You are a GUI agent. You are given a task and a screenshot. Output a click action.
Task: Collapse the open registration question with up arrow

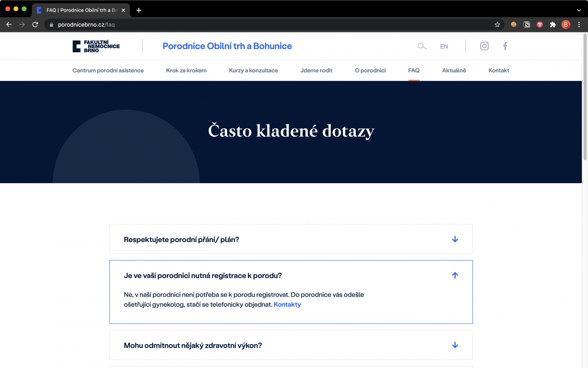pyautogui.click(x=455, y=275)
